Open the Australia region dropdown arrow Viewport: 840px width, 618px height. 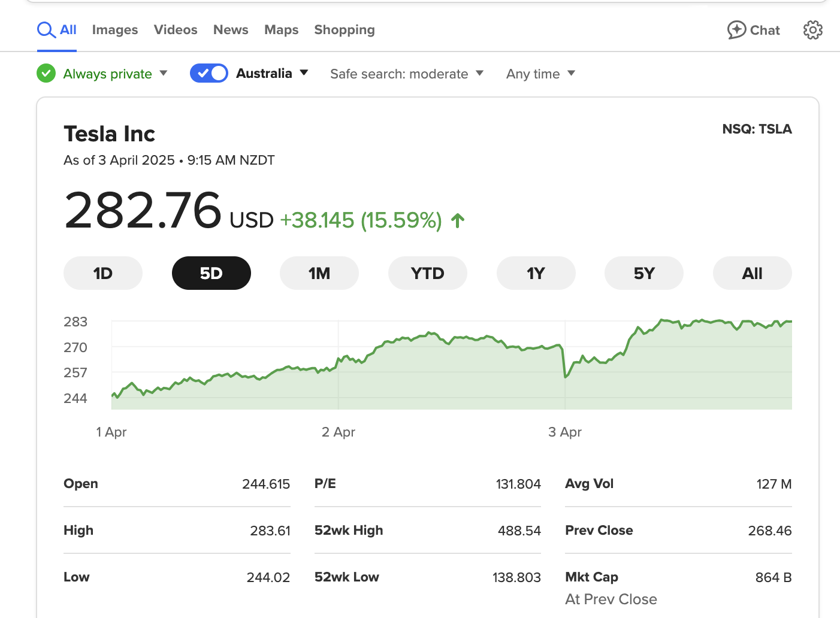(x=304, y=72)
